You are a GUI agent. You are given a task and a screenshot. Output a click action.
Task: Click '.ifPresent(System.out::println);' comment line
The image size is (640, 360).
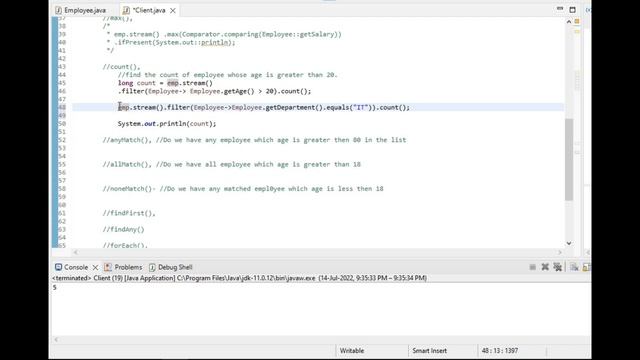click(171, 42)
